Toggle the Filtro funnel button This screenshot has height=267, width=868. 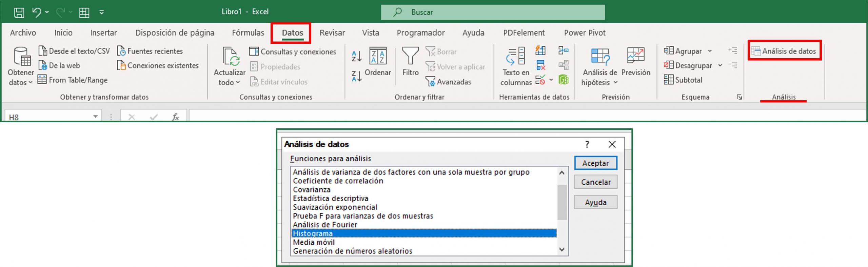click(x=410, y=62)
